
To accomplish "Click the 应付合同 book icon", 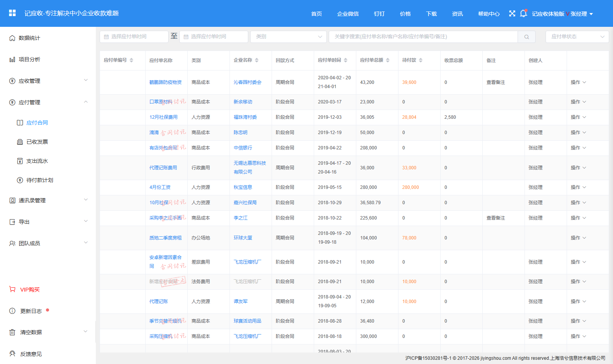I will 20,123.
